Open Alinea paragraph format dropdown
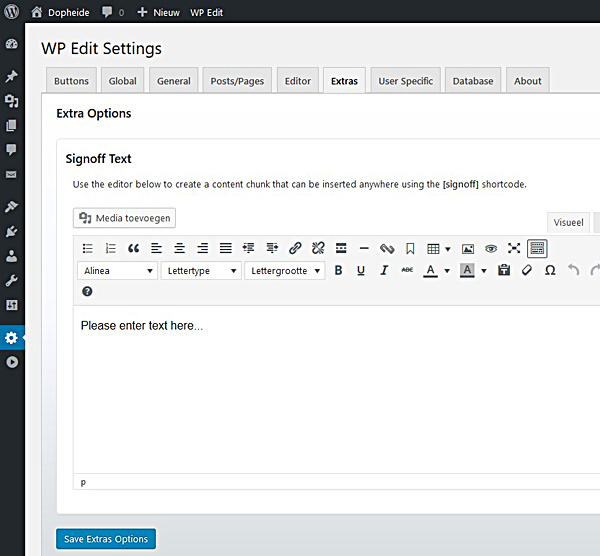600x556 pixels. 117,271
